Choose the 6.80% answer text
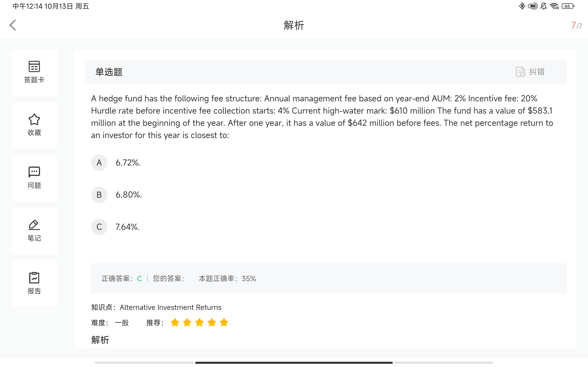Screen dimensions: 588x367 tap(129, 195)
